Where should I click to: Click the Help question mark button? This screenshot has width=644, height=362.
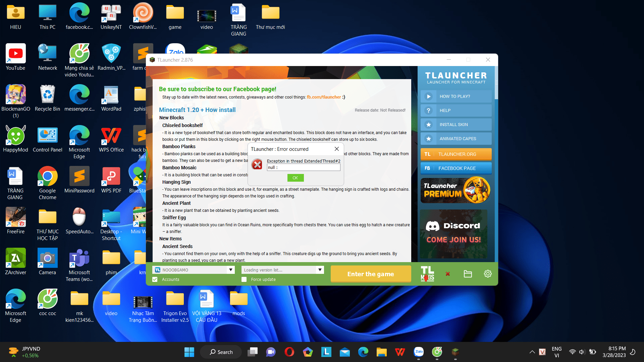[456, 110]
